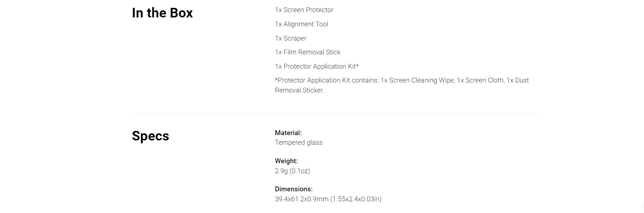This screenshot has width=644, height=213.
Task: Select the "Material:" spec label
Action: [288, 133]
